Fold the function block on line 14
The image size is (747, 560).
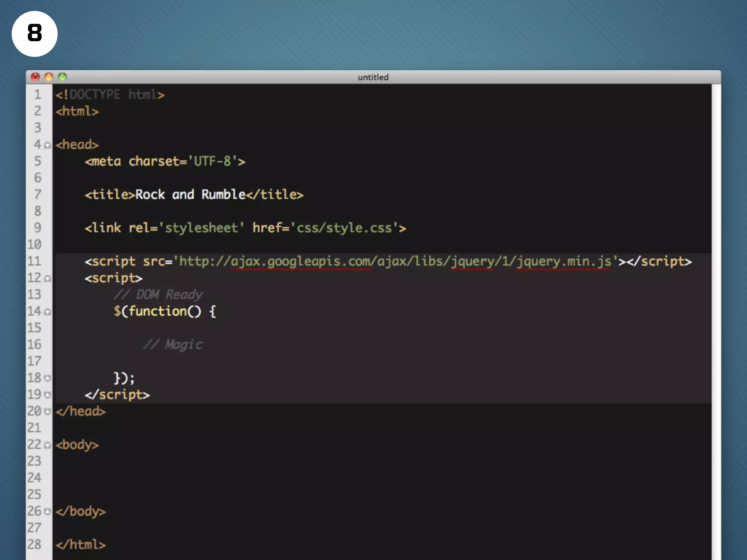[47, 312]
